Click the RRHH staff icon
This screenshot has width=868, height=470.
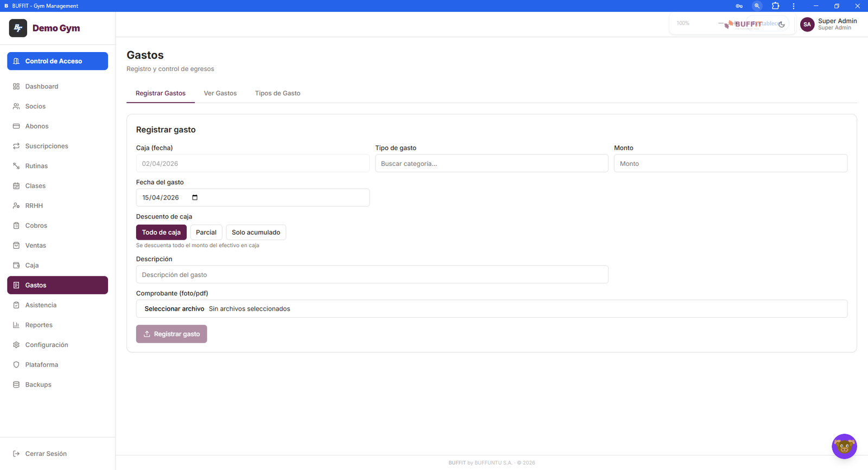coord(16,206)
